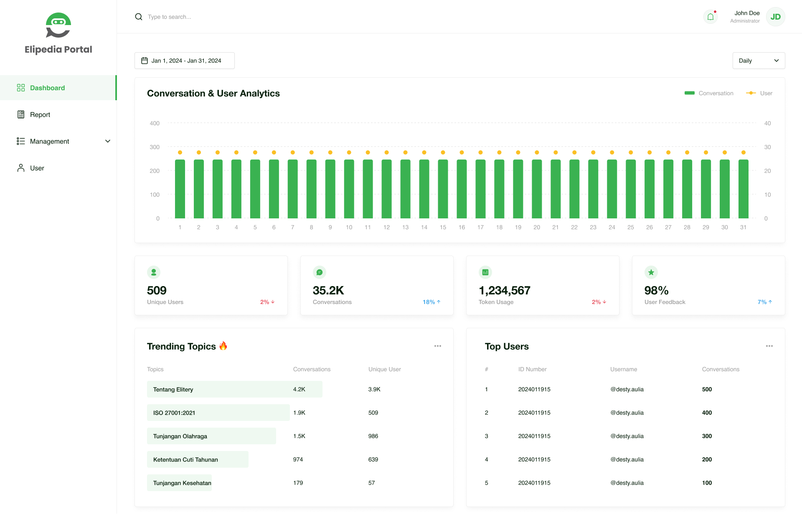Click the 3.9K unique user cell
Screen dimensions: 802x532
(374, 389)
